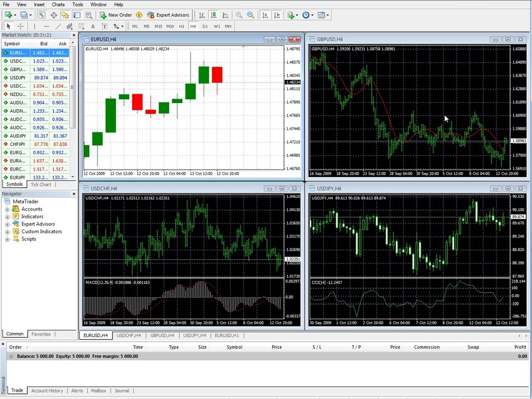Select the CHFJPY row in Market Watch
Image resolution: width=532 pixels, height=399 pixels.
[35, 144]
